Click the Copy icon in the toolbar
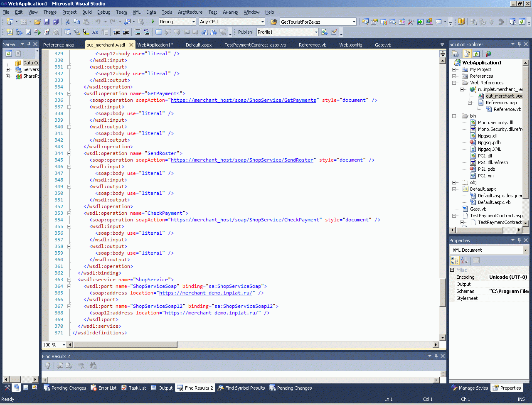 click(77, 22)
